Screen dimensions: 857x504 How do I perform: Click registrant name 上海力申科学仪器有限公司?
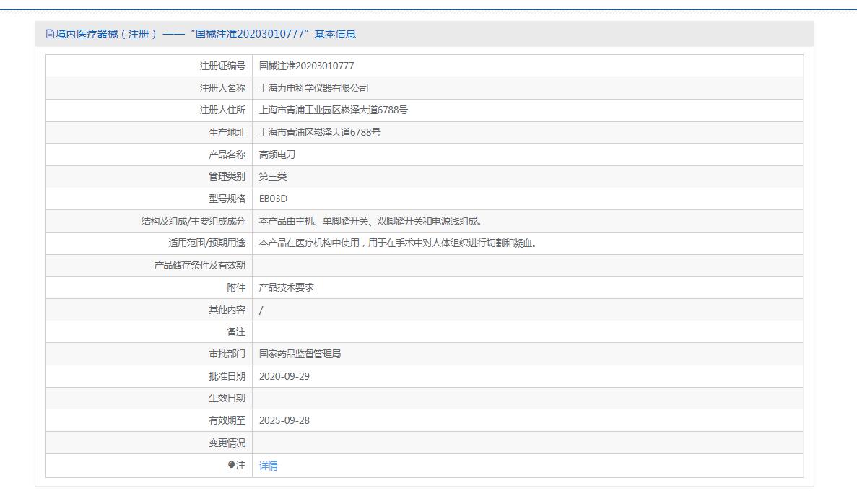click(314, 88)
